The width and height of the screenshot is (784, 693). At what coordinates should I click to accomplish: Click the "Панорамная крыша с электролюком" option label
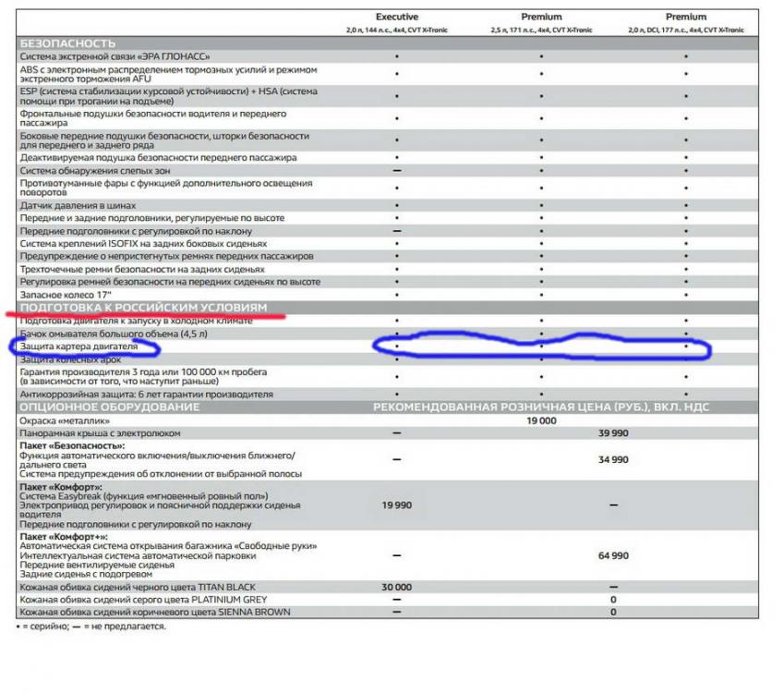point(100,433)
